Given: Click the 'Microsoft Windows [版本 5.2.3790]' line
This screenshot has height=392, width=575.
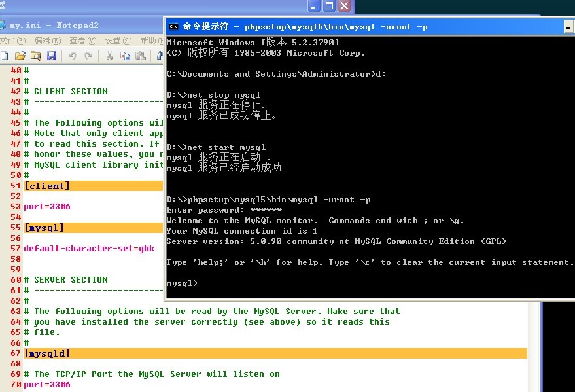Looking at the screenshot, I should point(253,42).
